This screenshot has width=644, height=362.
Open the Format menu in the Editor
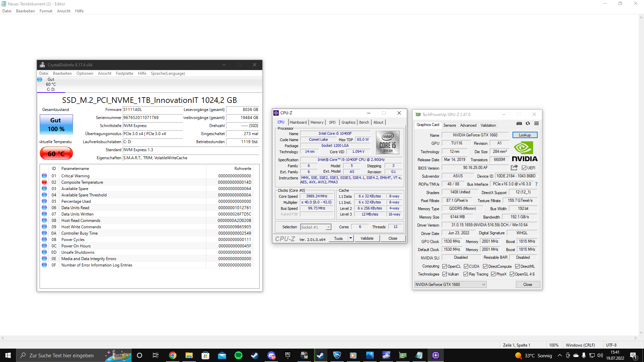coord(46,11)
